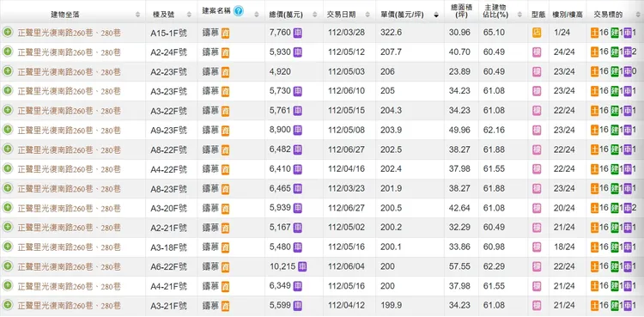Image resolution: width=644 pixels, height=317 pixels.
Task: Select the 鑄蓁 project name in A4-22F號 row
Action: (x=210, y=168)
